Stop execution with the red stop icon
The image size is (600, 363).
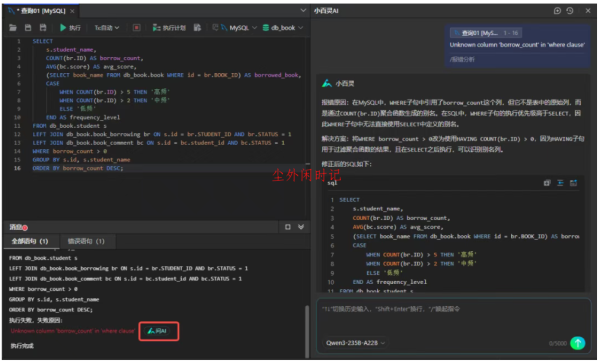137,28
